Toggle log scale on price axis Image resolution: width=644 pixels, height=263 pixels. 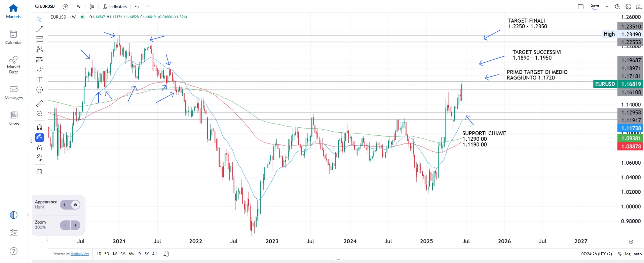coord(628,254)
